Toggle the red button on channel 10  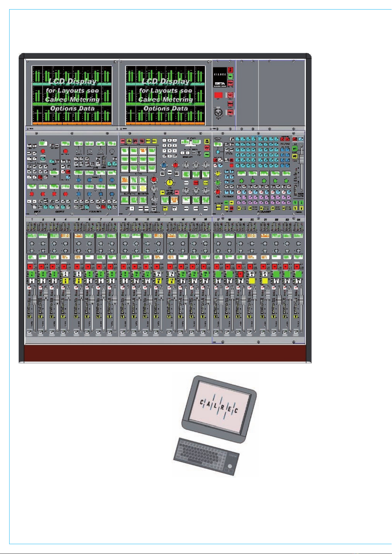[x=135, y=266]
